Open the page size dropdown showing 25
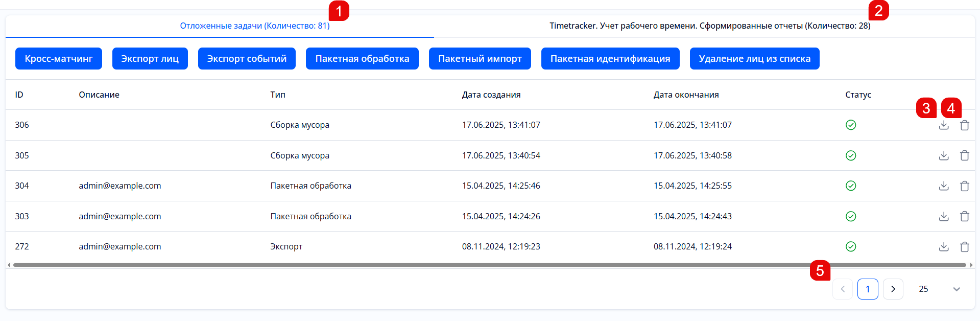Image resolution: width=980 pixels, height=321 pixels. (939, 289)
